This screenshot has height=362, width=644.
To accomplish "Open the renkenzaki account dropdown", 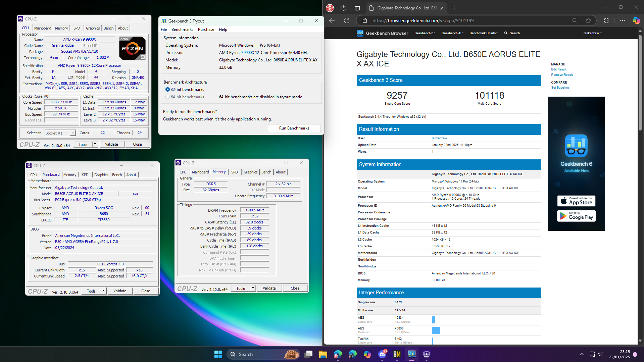I will tap(592, 33).
